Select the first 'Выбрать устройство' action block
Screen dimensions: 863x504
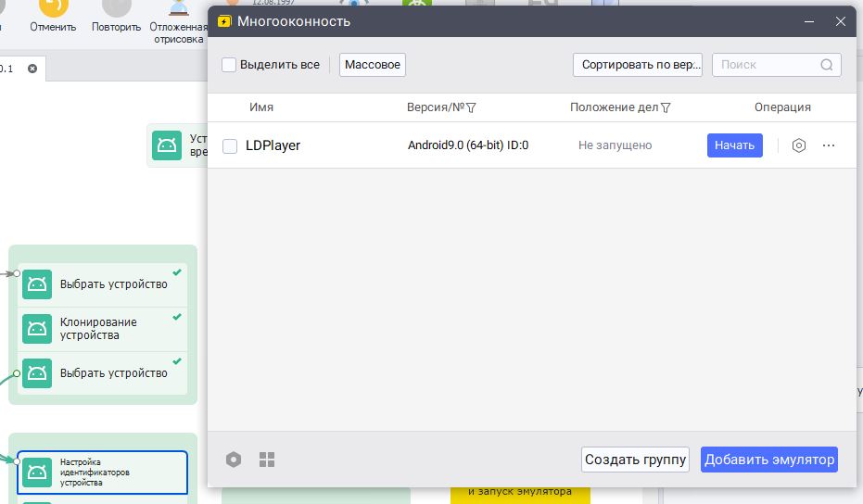tap(102, 283)
